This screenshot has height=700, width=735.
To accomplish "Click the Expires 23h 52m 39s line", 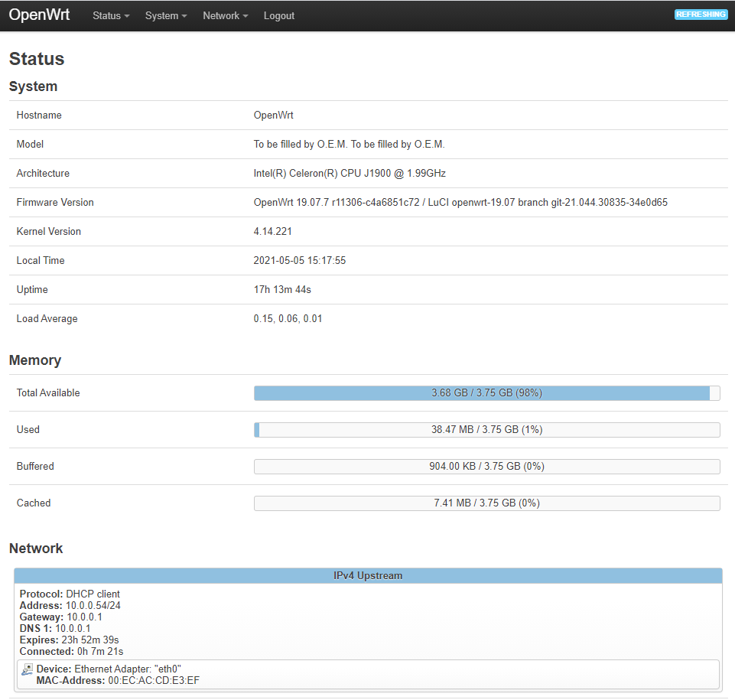I will coord(70,640).
